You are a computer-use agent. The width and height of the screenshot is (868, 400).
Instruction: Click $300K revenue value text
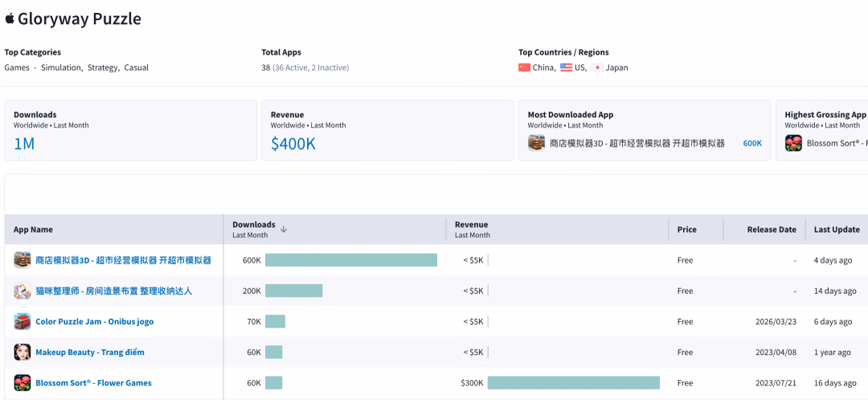[x=473, y=383]
